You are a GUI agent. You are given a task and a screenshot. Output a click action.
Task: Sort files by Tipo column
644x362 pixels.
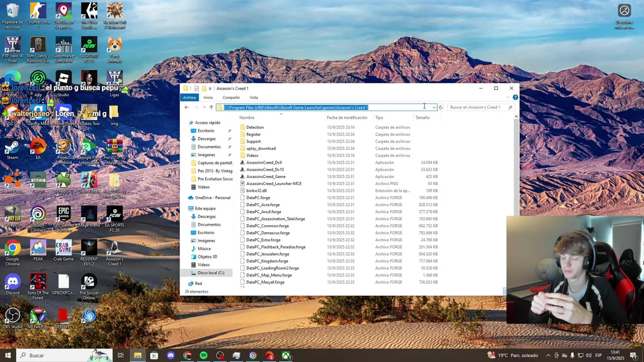click(392, 118)
